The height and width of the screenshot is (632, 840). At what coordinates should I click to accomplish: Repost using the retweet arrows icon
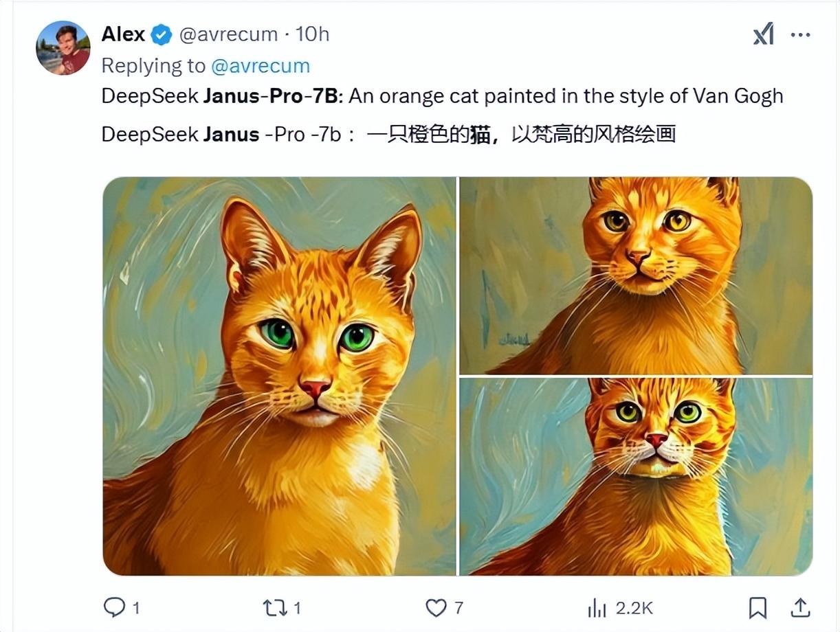pos(276,607)
